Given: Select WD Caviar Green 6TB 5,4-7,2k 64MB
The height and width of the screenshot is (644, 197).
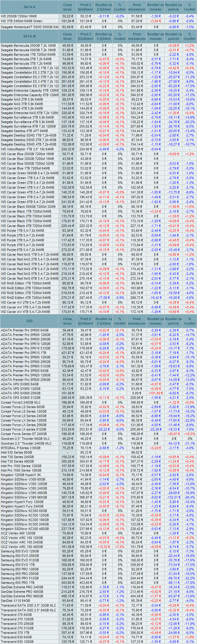Looking at the screenshot, I should click(30, 202).
